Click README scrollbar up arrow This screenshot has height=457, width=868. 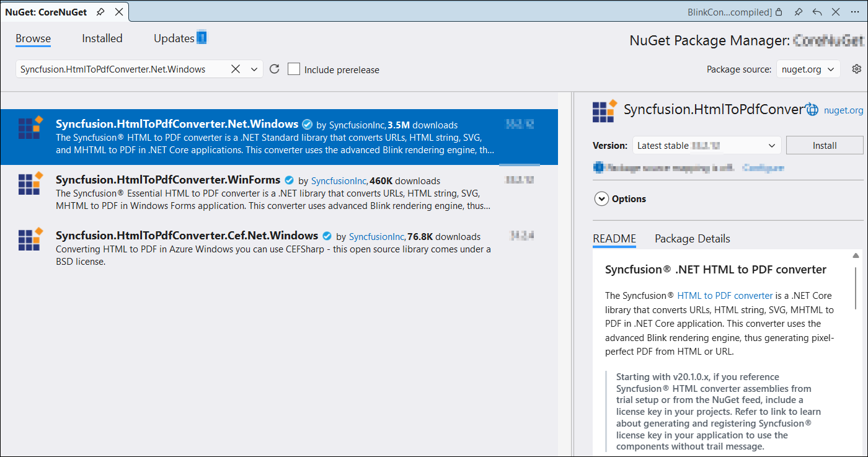[856, 255]
